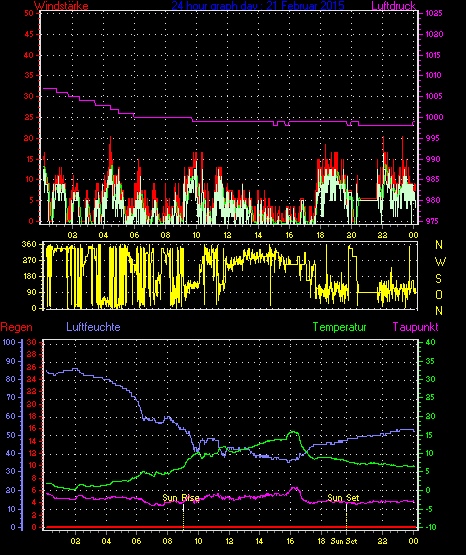This screenshot has height=555, width=466.
Task: Click the Sun Set label above the dew point line
Action: [343, 498]
